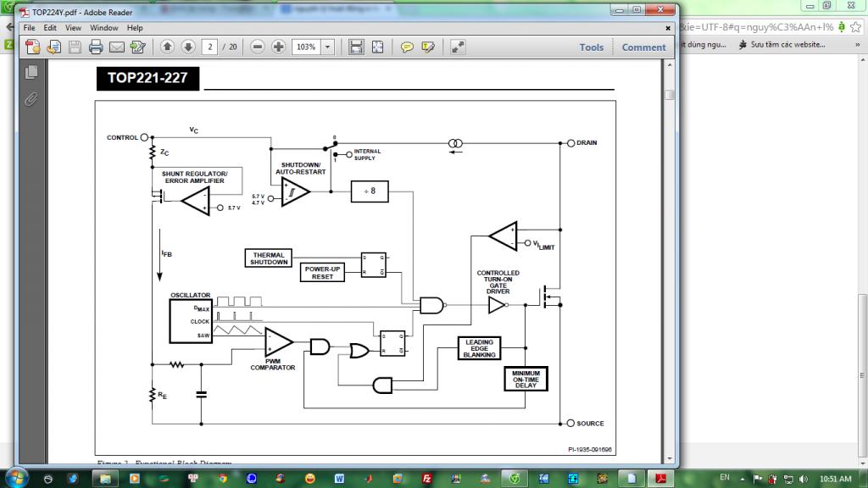
Task: Expand the browser bookmarks overflow chevron
Action: pos(858,45)
